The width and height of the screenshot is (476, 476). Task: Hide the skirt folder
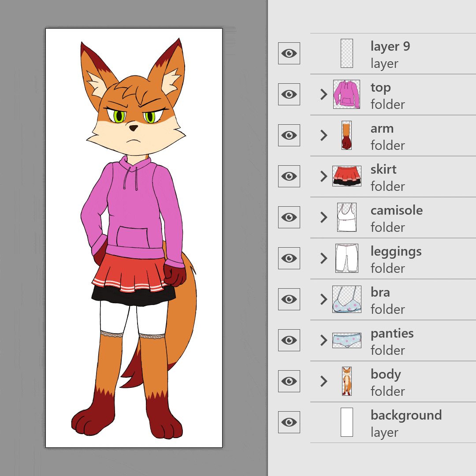tap(289, 176)
